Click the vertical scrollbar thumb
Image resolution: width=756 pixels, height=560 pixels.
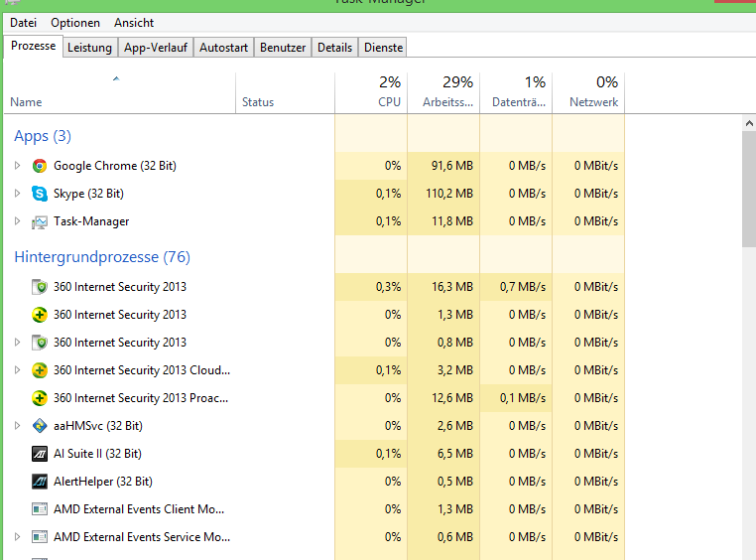(x=749, y=190)
